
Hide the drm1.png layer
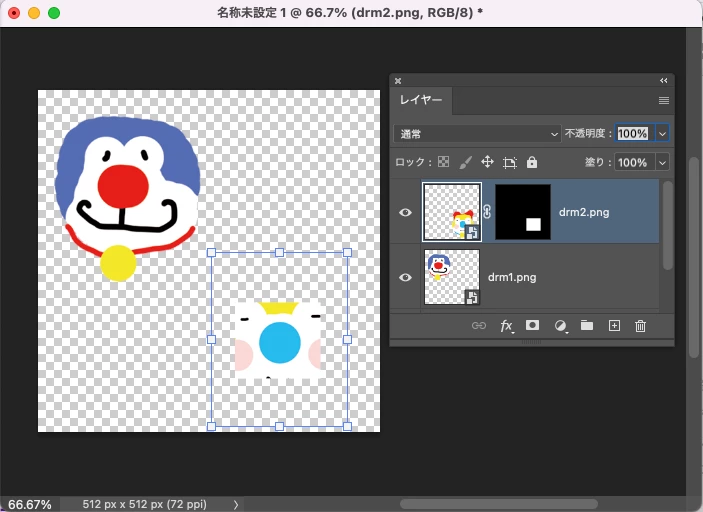point(405,278)
